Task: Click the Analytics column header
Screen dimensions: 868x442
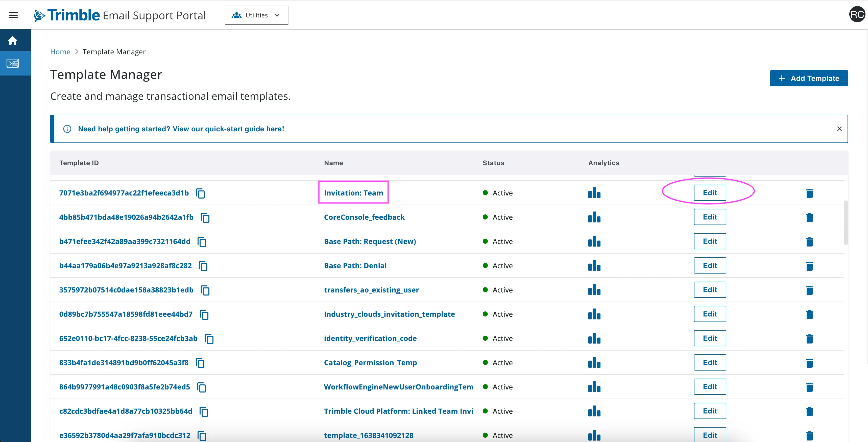Action: pos(604,163)
